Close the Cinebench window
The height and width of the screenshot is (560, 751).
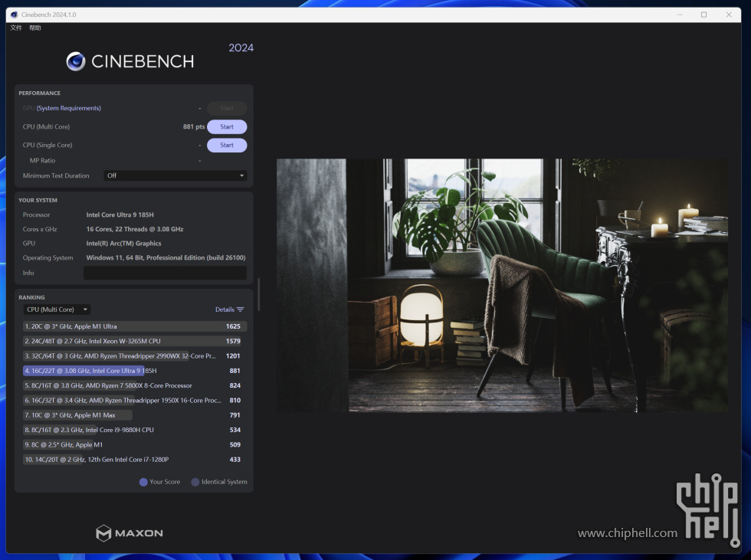729,15
